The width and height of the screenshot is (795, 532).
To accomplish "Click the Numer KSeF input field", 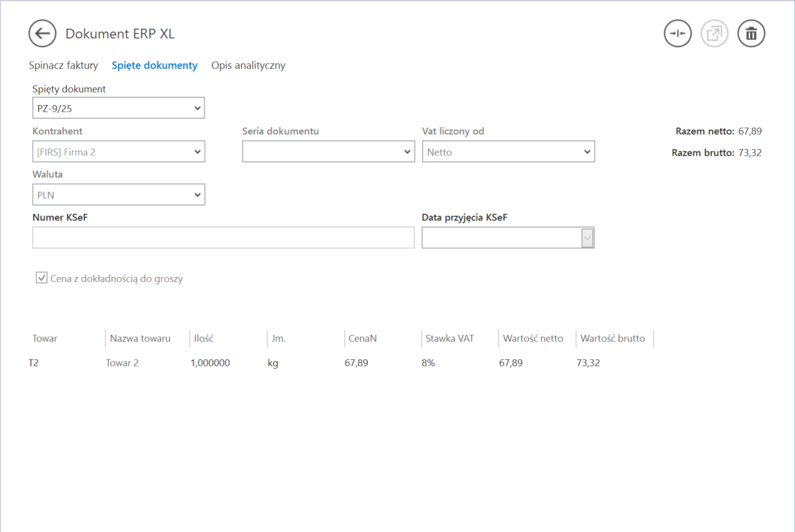I will [223, 238].
